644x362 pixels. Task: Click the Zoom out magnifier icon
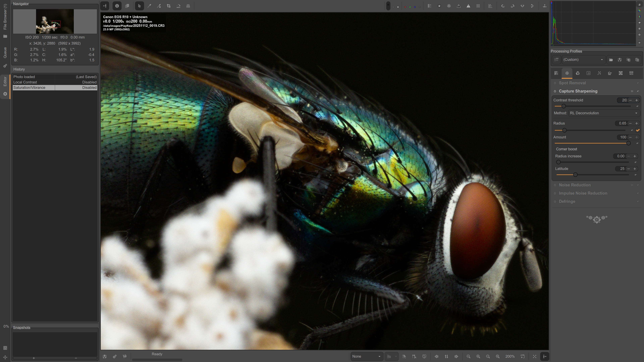click(469, 356)
